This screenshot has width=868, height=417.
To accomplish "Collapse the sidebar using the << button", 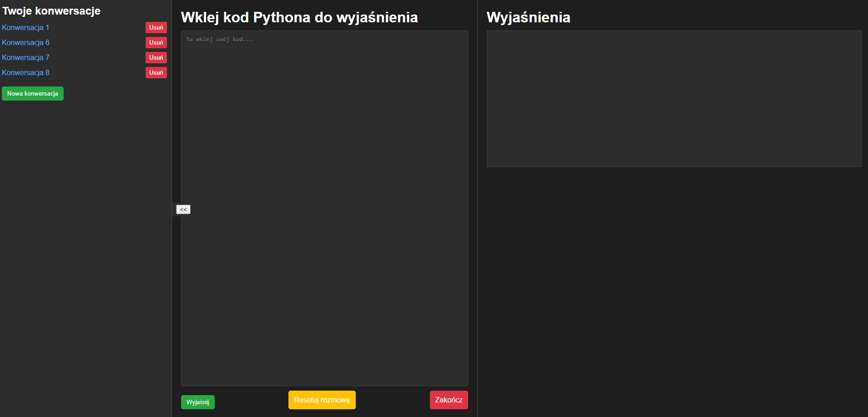I will (183, 209).
